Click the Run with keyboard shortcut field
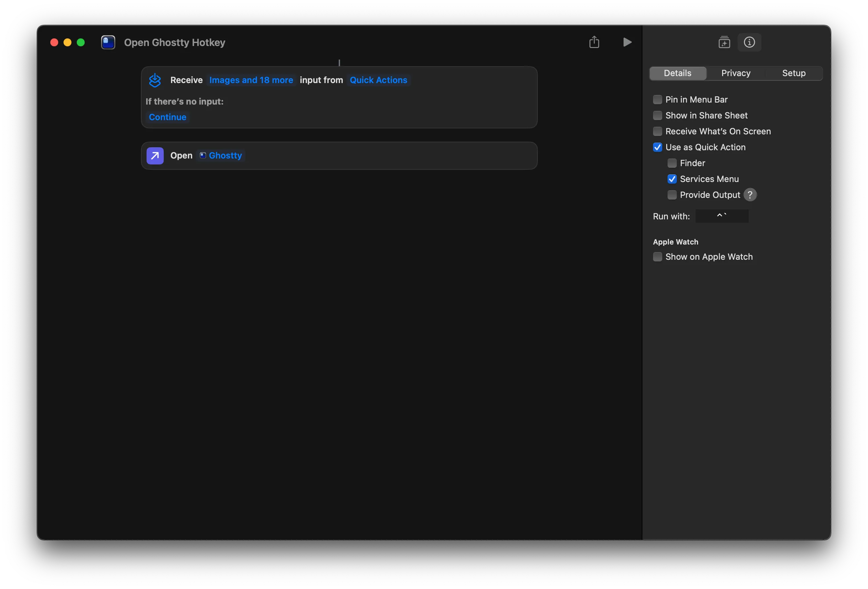Screen dimensions: 868x589 coord(721,216)
